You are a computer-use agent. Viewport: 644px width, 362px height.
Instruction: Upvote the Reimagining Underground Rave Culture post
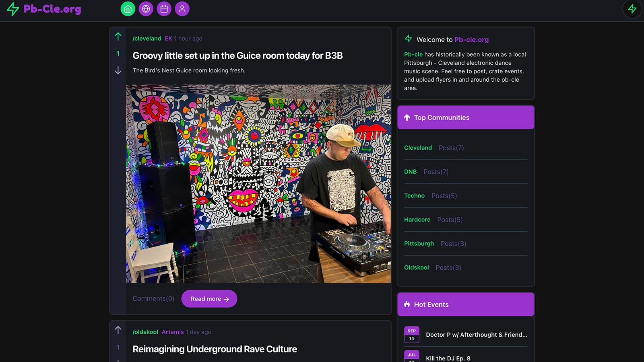tap(118, 330)
